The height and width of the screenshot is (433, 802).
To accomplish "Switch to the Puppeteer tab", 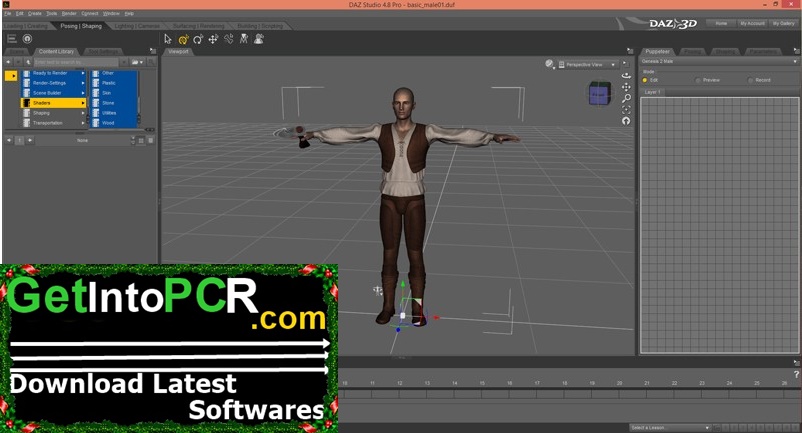I will [x=657, y=51].
